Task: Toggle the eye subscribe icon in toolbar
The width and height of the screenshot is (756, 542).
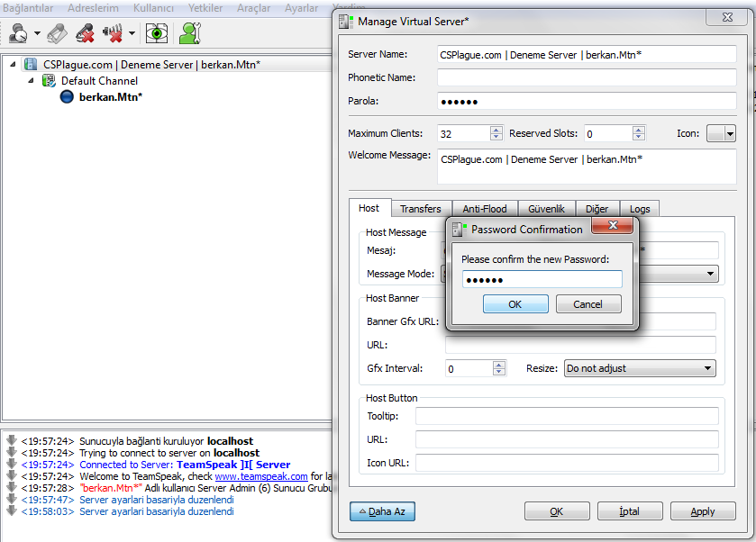Action: (x=158, y=33)
